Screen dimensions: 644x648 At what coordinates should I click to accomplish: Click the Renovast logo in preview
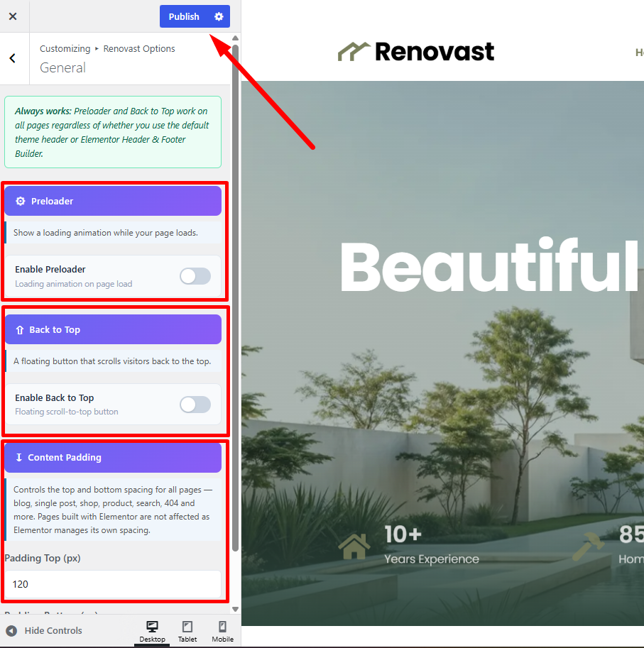[416, 52]
